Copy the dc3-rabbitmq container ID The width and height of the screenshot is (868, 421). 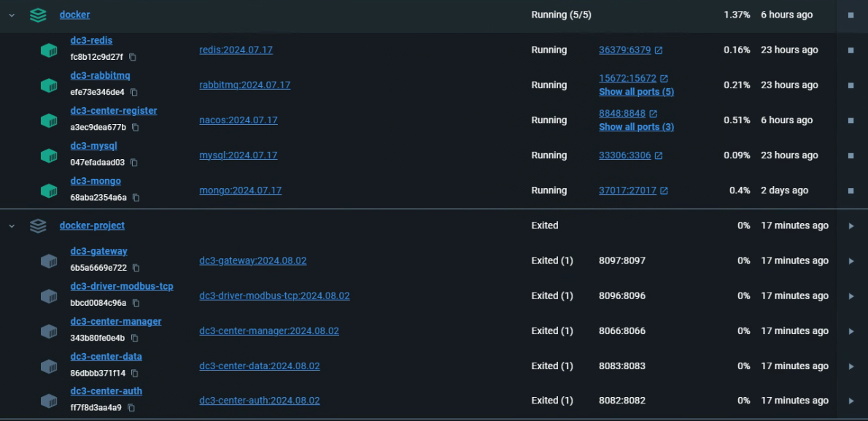pos(134,92)
